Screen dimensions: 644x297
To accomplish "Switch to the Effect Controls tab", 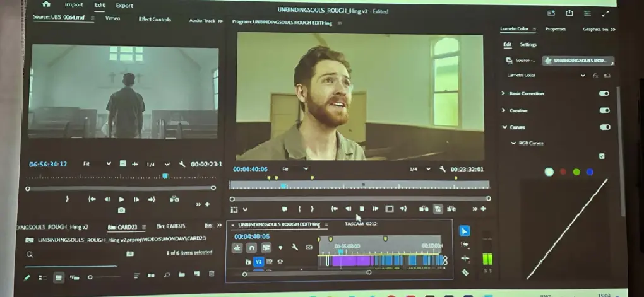I will pos(155,20).
